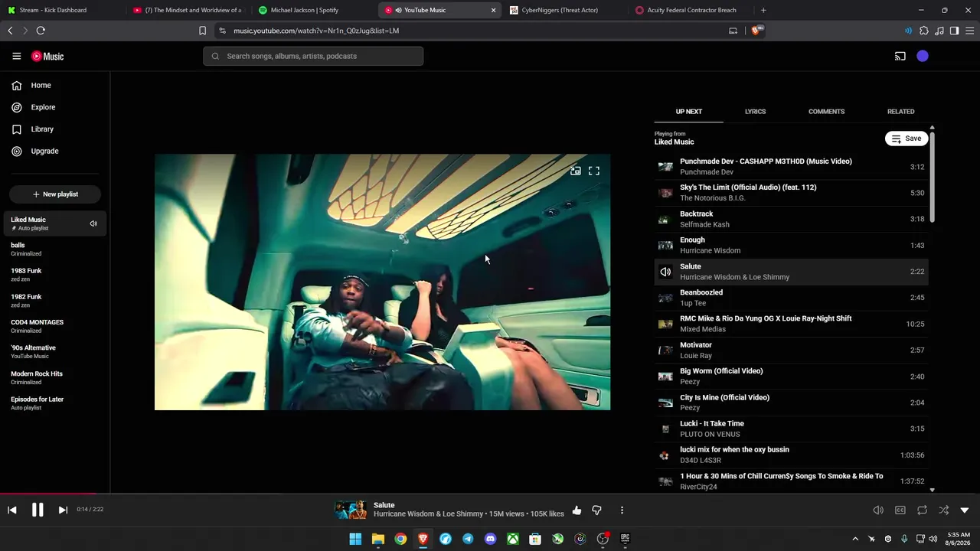The image size is (980, 551).
Task: Save the queue with Save button
Action: point(906,139)
